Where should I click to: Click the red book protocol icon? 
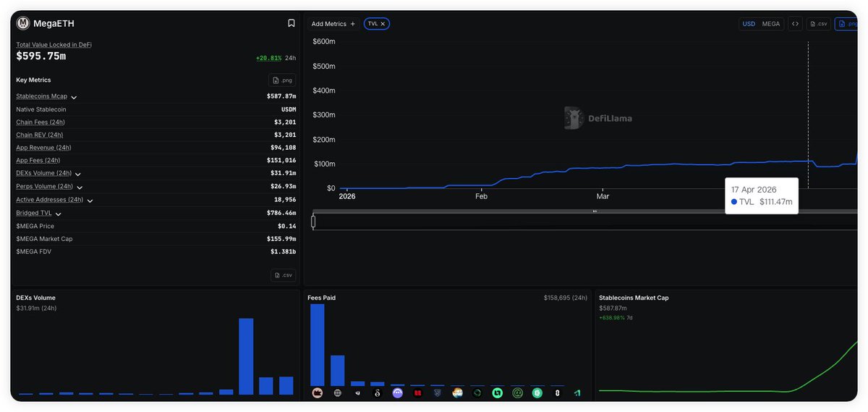pyautogui.click(x=417, y=393)
